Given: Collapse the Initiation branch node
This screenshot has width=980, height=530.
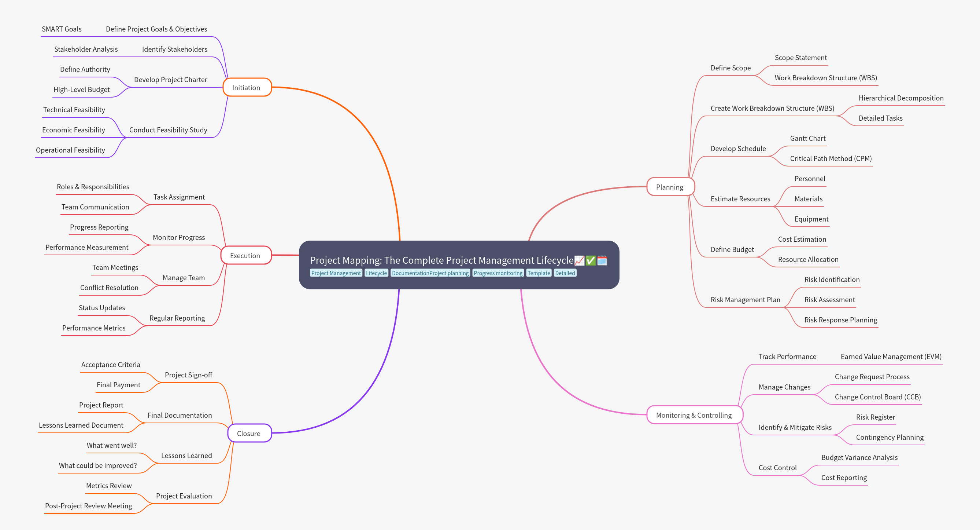Looking at the screenshot, I should (247, 88).
